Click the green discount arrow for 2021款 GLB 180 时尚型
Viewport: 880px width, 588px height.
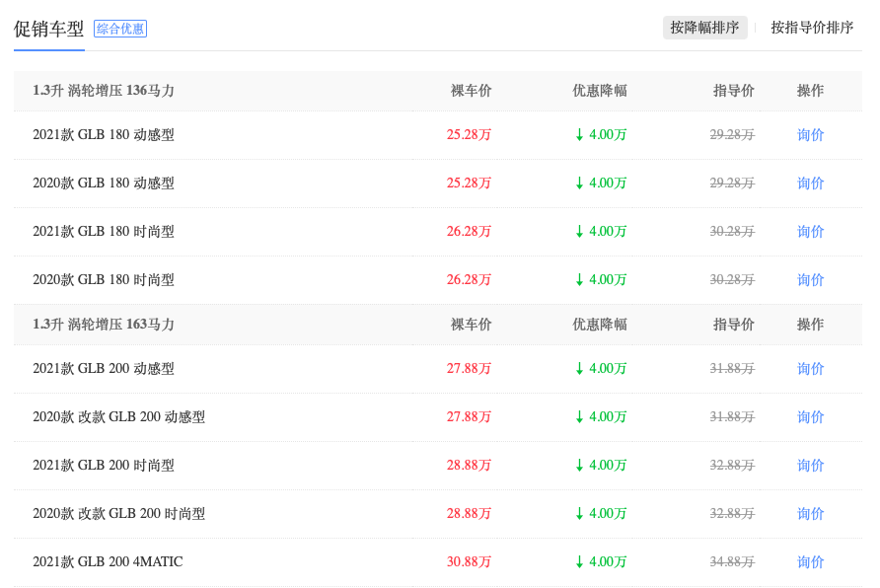[x=579, y=232]
